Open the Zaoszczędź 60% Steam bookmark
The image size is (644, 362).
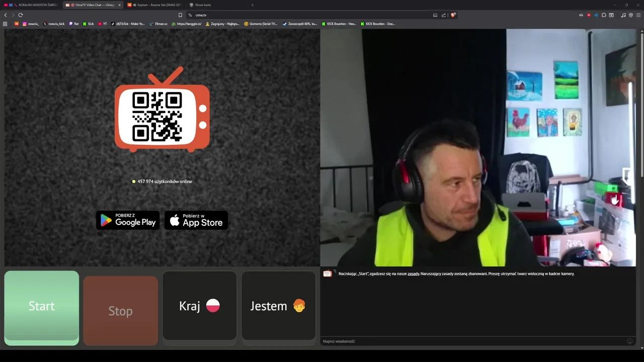(300, 24)
